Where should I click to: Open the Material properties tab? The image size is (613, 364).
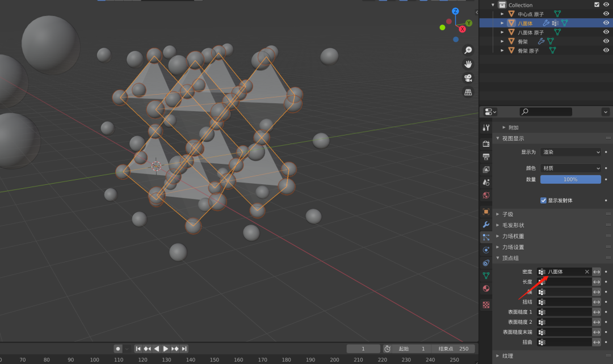pos(486,289)
